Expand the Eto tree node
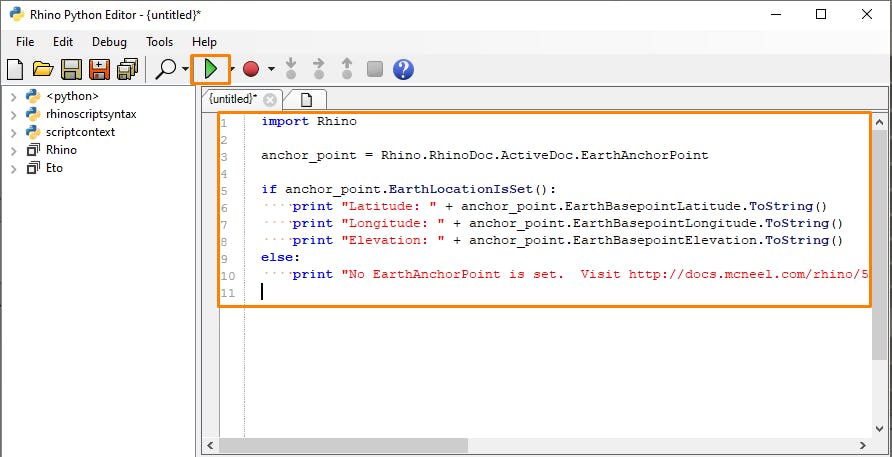 14,170
